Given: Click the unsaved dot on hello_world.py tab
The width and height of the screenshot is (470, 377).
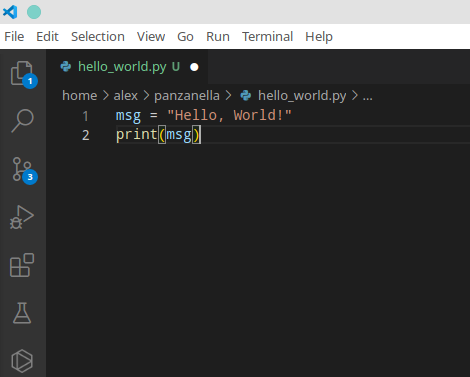Looking at the screenshot, I should (194, 67).
